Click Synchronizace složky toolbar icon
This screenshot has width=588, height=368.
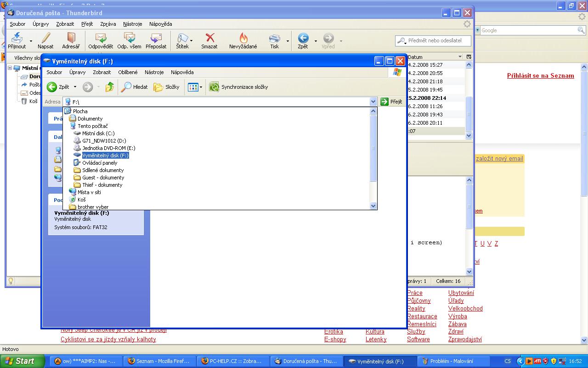(x=214, y=87)
